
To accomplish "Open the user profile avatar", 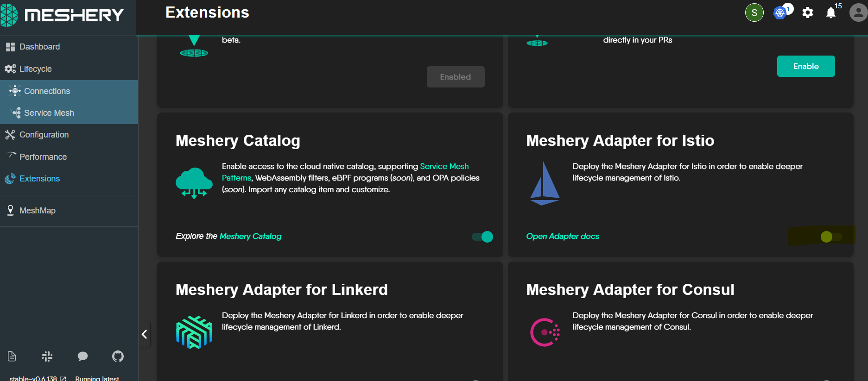I will tap(858, 12).
